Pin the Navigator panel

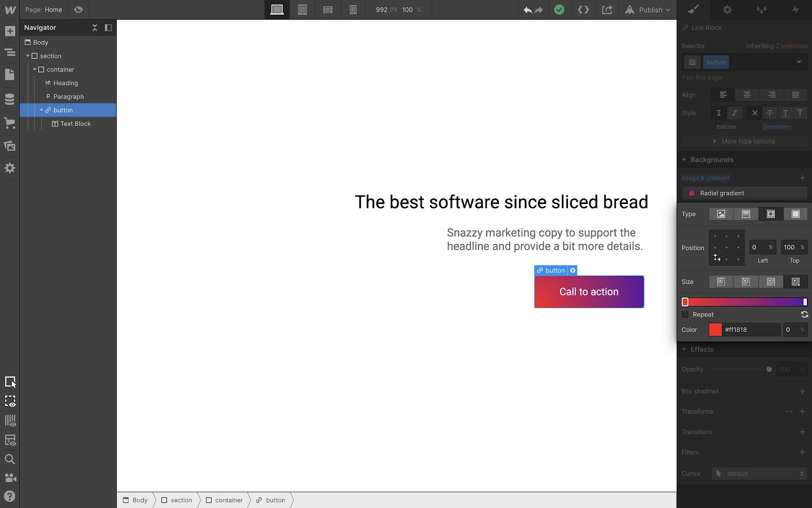click(x=108, y=27)
